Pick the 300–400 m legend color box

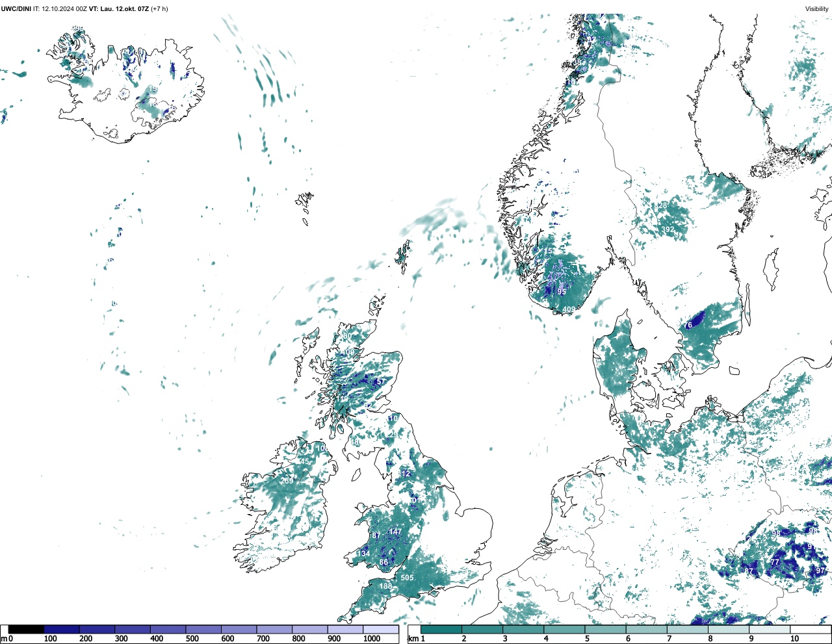(x=133, y=629)
